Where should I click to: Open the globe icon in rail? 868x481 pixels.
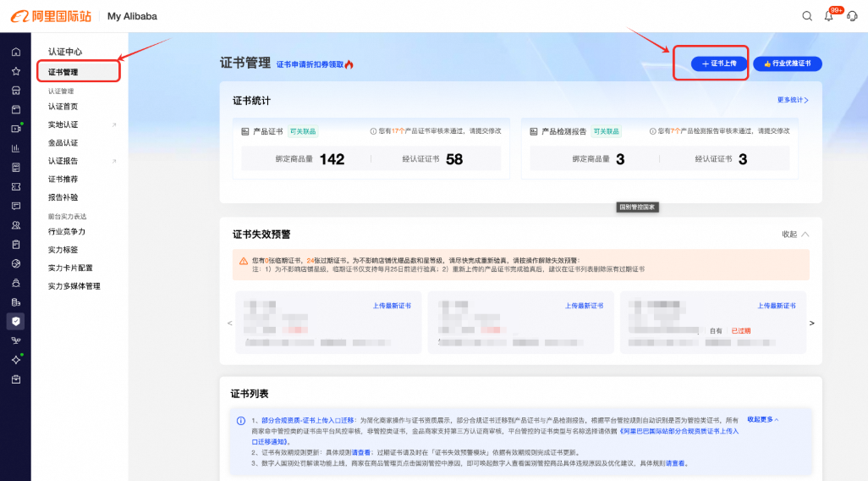coord(16,263)
